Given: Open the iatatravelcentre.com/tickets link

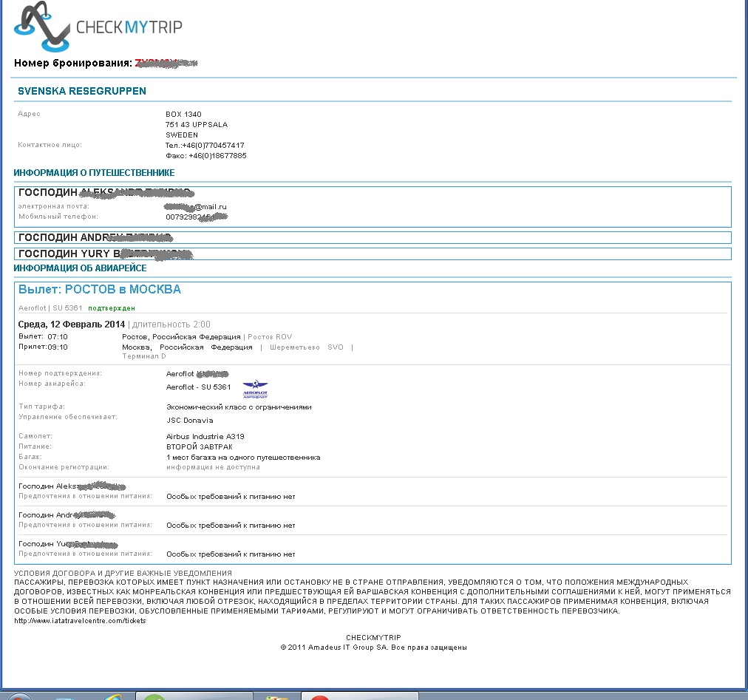Looking at the screenshot, I should tap(80, 621).
